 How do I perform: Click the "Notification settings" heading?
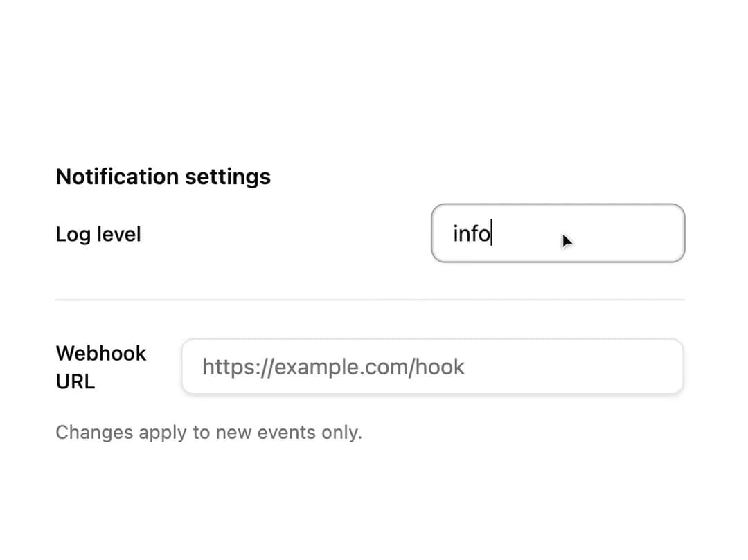(163, 177)
